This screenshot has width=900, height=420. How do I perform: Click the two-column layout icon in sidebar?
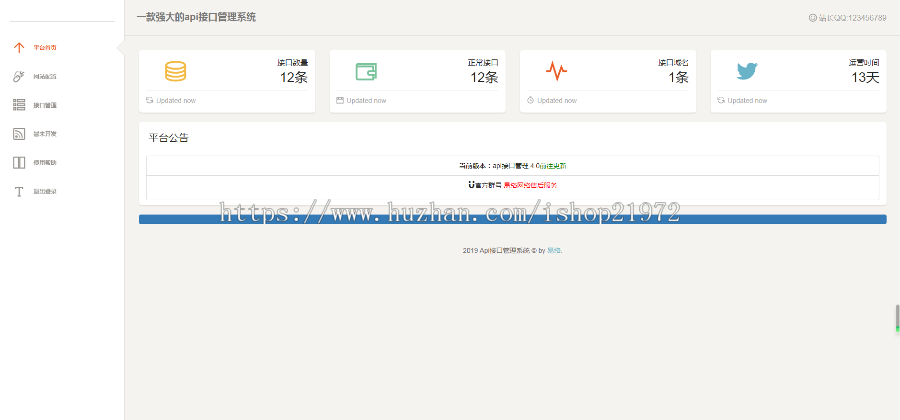[19, 162]
